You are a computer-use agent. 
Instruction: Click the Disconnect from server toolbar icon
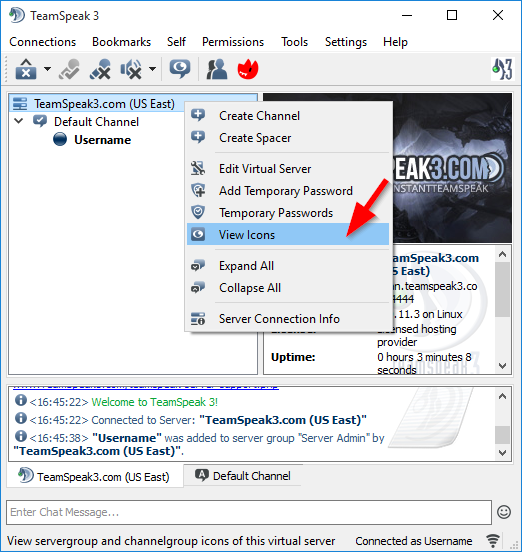click(x=26, y=69)
